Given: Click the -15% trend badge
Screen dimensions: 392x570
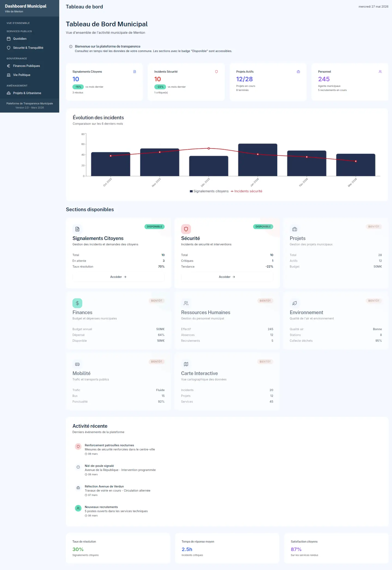Looking at the screenshot, I should coord(78,87).
